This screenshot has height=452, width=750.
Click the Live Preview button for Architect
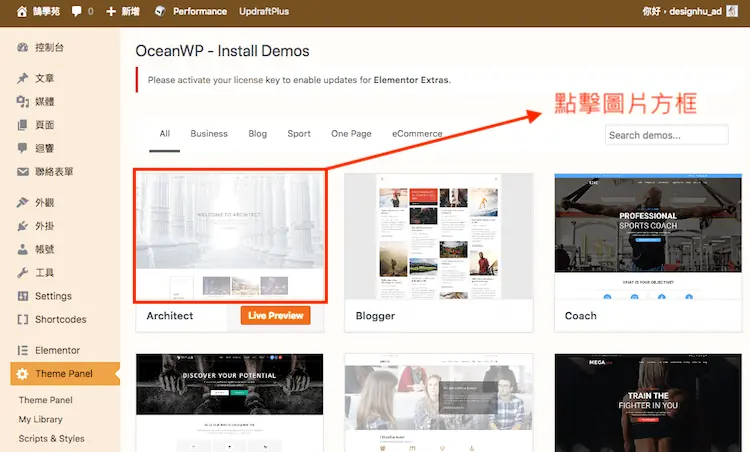click(276, 316)
